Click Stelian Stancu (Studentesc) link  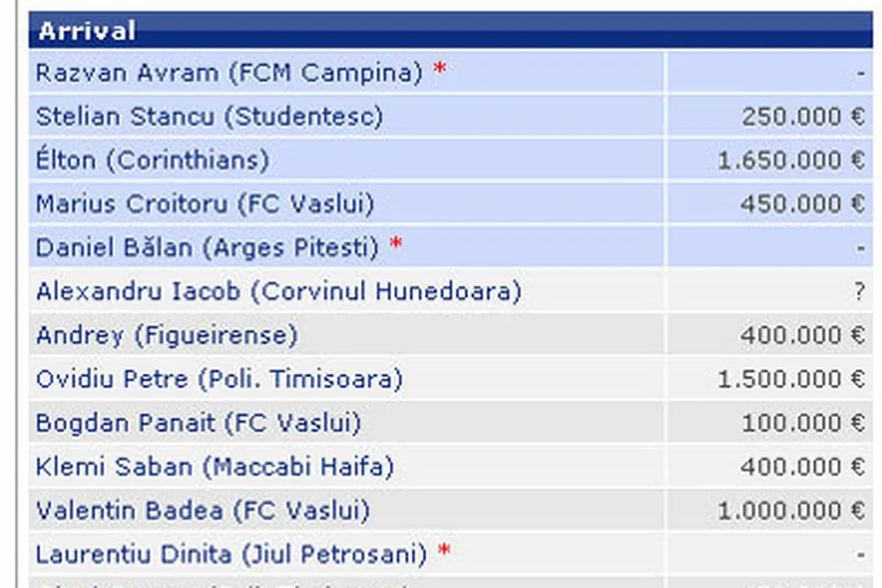[209, 117]
